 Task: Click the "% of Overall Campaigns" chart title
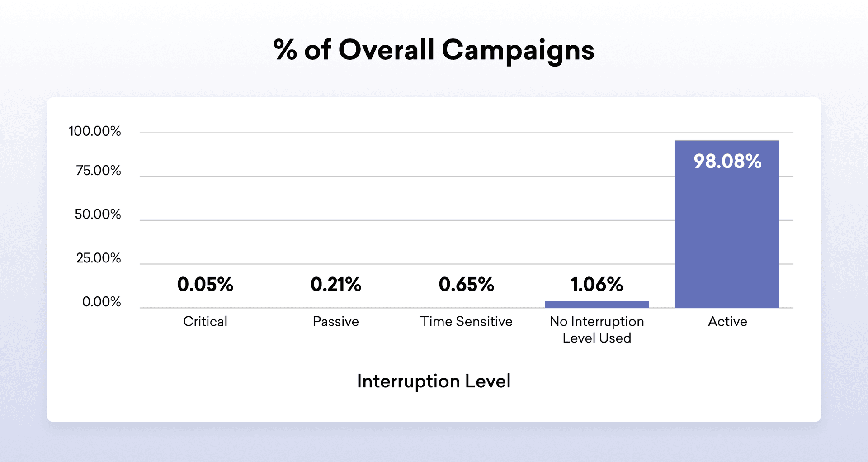pos(434,50)
